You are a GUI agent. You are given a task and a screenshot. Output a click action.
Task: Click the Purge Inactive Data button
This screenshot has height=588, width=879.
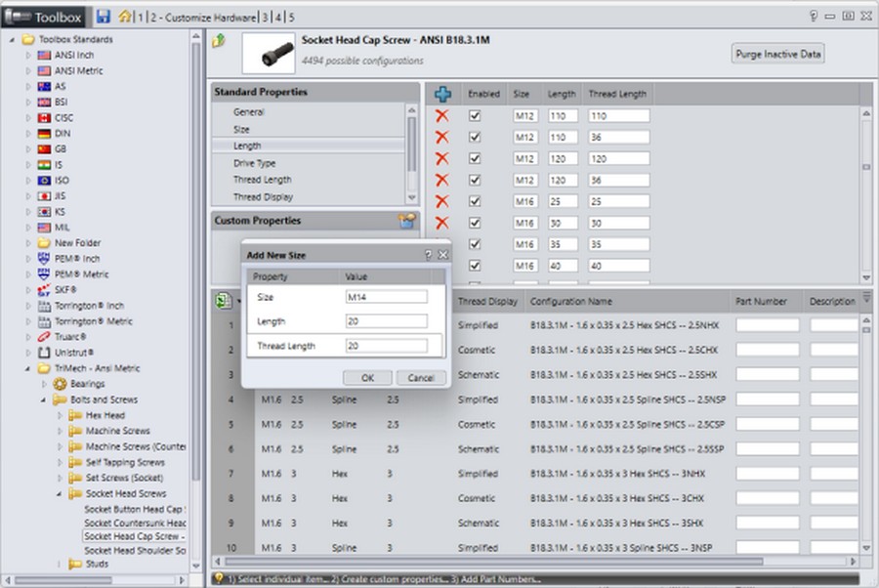click(778, 54)
